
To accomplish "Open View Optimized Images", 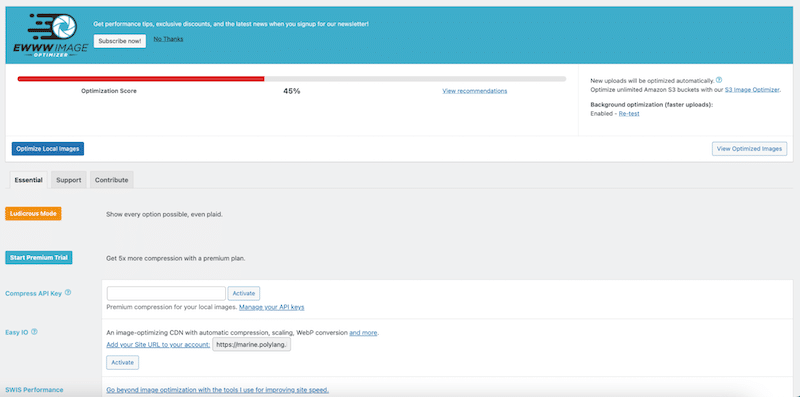I will pyautogui.click(x=749, y=149).
